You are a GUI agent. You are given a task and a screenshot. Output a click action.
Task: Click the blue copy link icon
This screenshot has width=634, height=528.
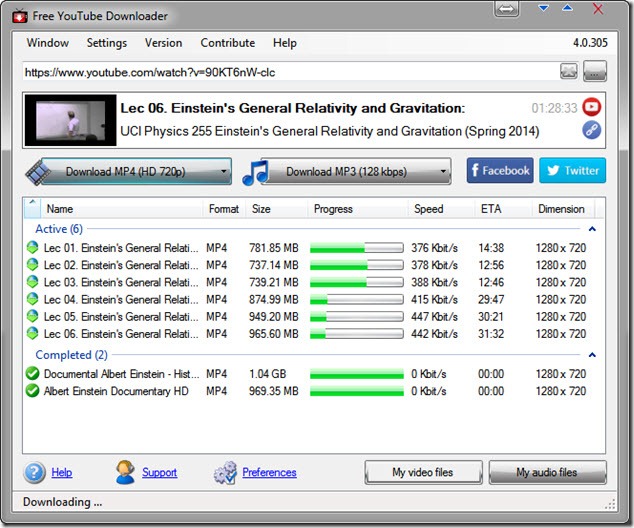[x=592, y=131]
